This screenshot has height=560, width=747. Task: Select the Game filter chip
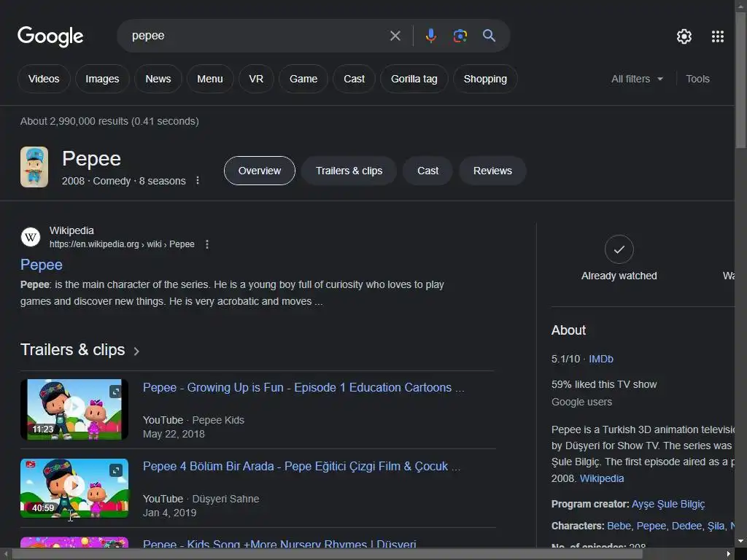(x=303, y=79)
